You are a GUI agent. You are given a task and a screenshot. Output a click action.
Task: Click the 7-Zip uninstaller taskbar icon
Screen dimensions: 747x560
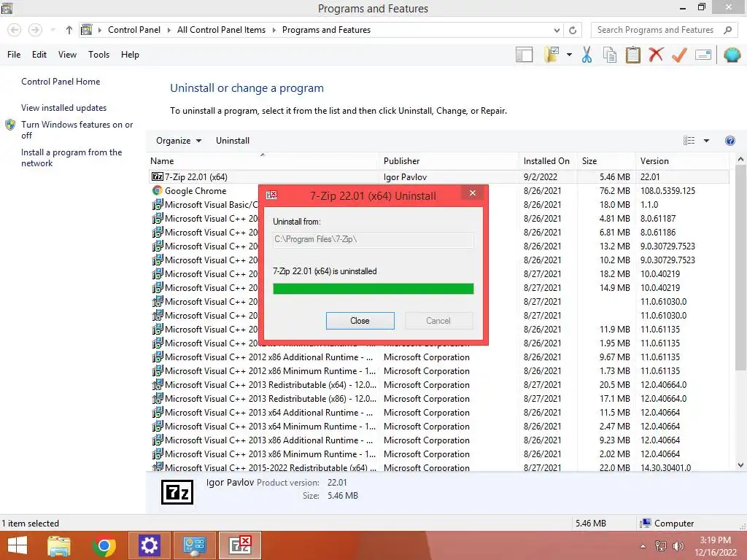tap(239, 545)
